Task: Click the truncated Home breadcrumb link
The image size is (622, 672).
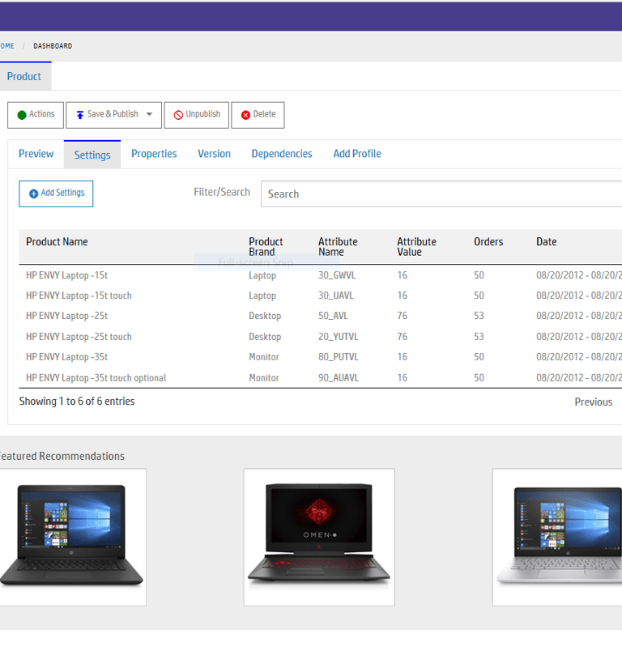Action: pos(6,46)
